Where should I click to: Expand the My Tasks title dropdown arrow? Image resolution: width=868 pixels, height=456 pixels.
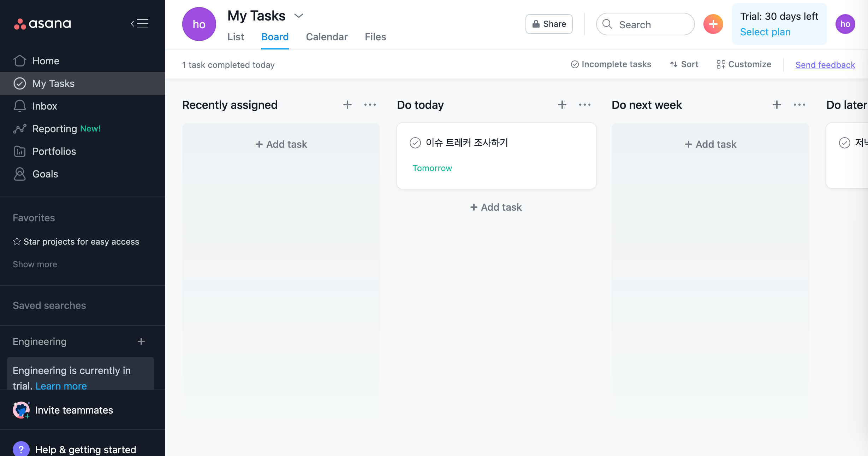point(299,16)
